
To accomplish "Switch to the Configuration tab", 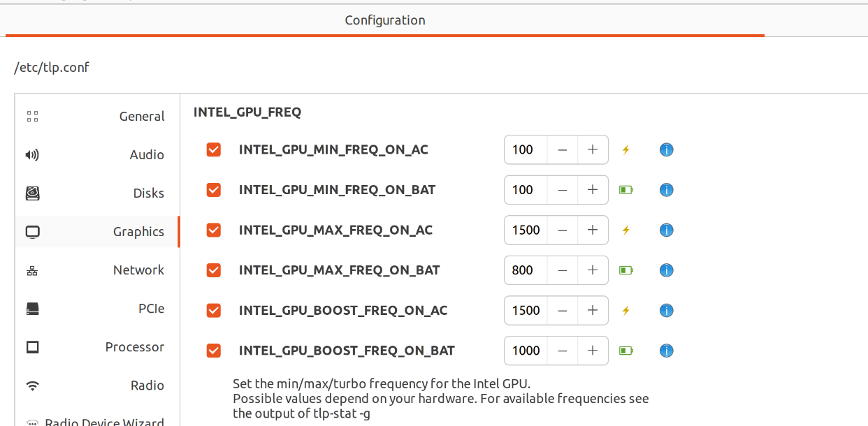I will 385,20.
